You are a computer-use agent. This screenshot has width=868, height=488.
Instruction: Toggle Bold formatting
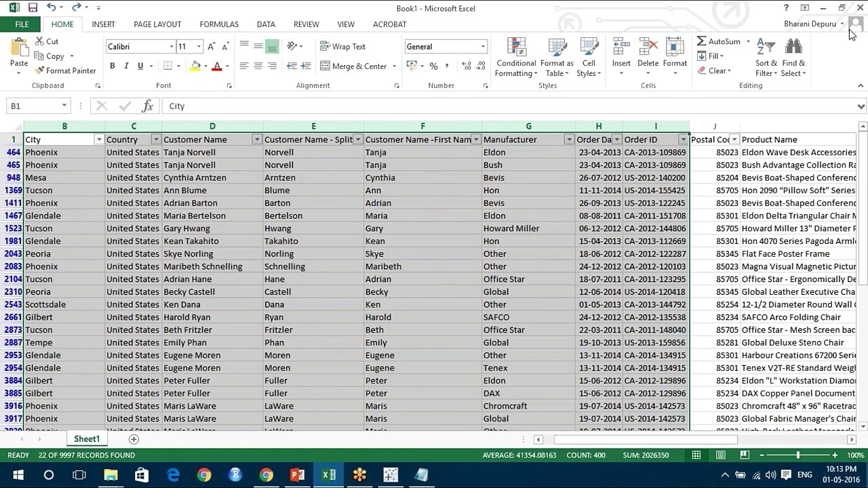pyautogui.click(x=113, y=66)
